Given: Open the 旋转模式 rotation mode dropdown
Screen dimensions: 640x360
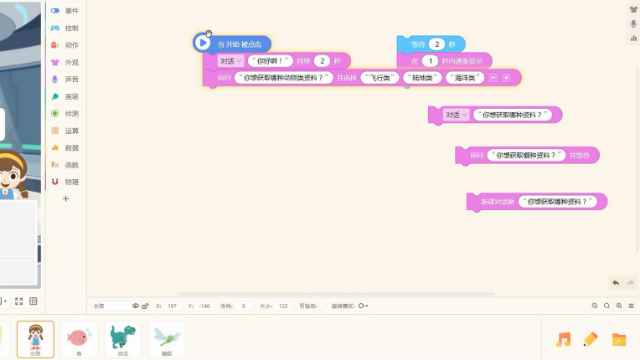Looking at the screenshot, I should tap(363, 306).
